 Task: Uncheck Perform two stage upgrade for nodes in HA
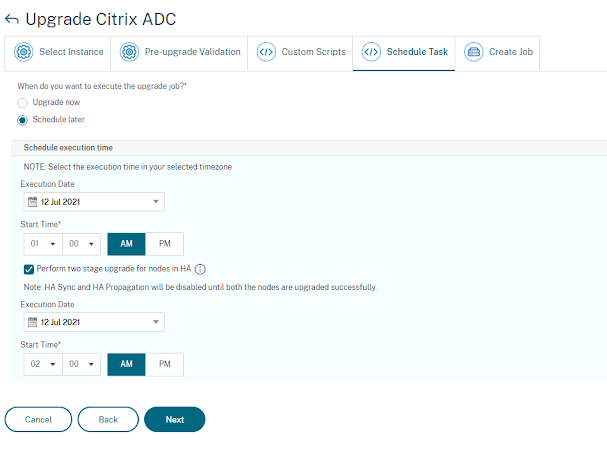coord(29,269)
